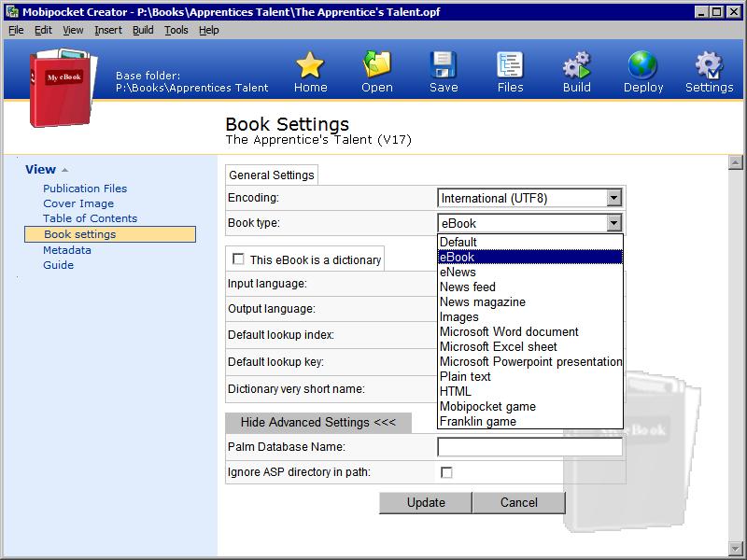
Task: Choose 'eNews' in Book type list
Action: pyautogui.click(x=529, y=272)
